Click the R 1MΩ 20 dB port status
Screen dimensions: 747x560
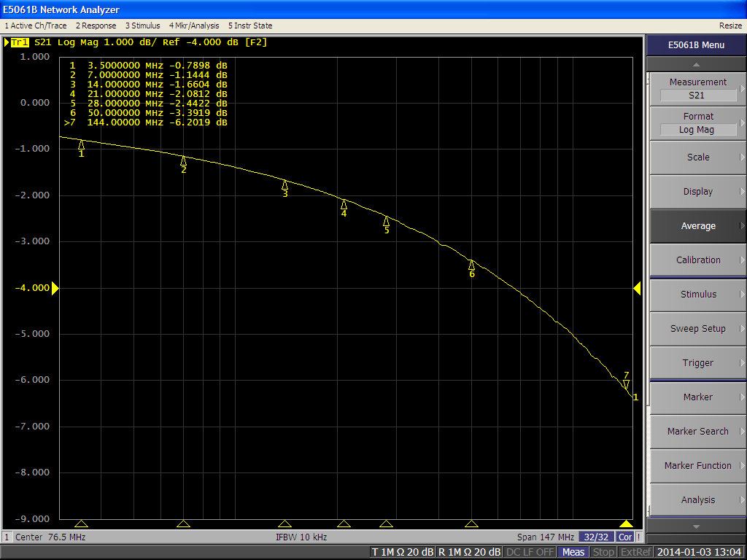click(x=469, y=553)
